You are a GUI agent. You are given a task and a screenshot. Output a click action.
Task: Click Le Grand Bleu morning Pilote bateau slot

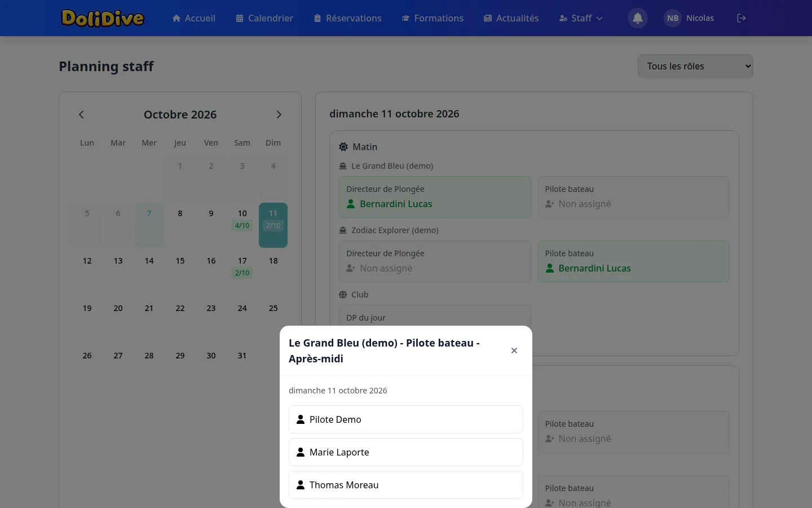(633, 197)
